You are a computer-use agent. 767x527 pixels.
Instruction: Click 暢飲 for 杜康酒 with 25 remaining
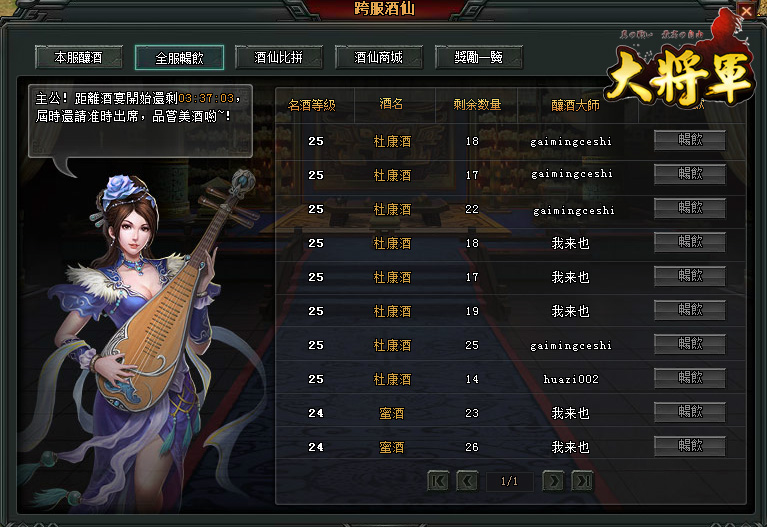(690, 344)
